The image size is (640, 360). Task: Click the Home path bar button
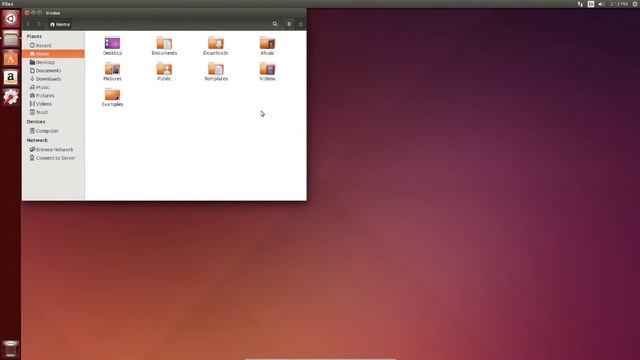(x=60, y=24)
